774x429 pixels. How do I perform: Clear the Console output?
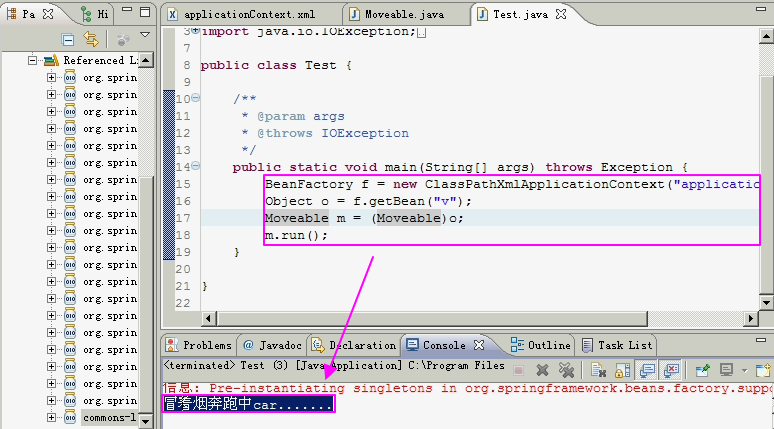[x=598, y=370]
